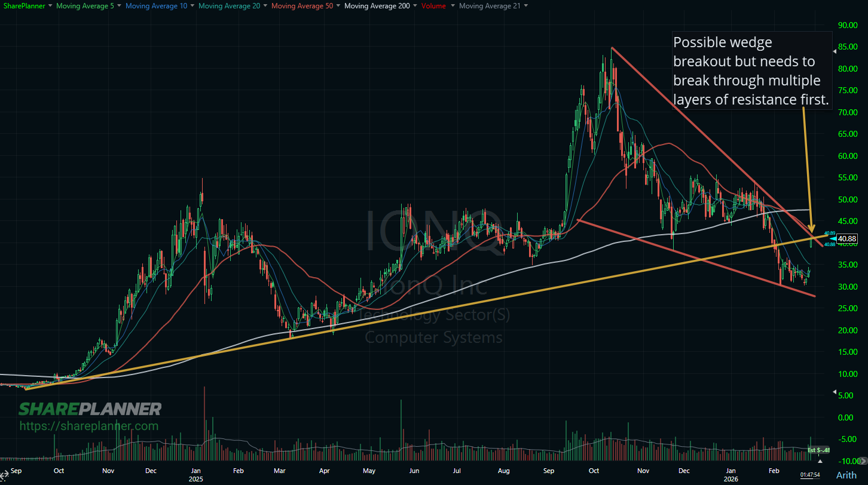Screen dimensions: 868x485
Task: Click the up-triangle marker beneath the volume bars
Action: pyautogui.click(x=820, y=461)
